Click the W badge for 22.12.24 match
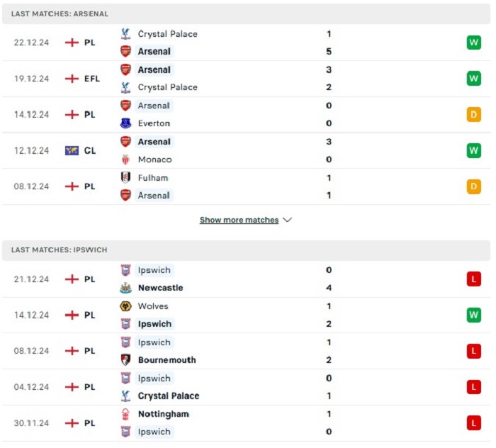The height and width of the screenshot is (448, 496). tap(473, 43)
